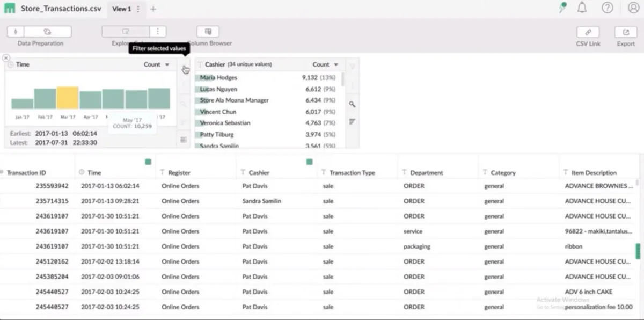This screenshot has height=320, width=644.
Task: Click the green marker above Cashier column
Action: [309, 162]
